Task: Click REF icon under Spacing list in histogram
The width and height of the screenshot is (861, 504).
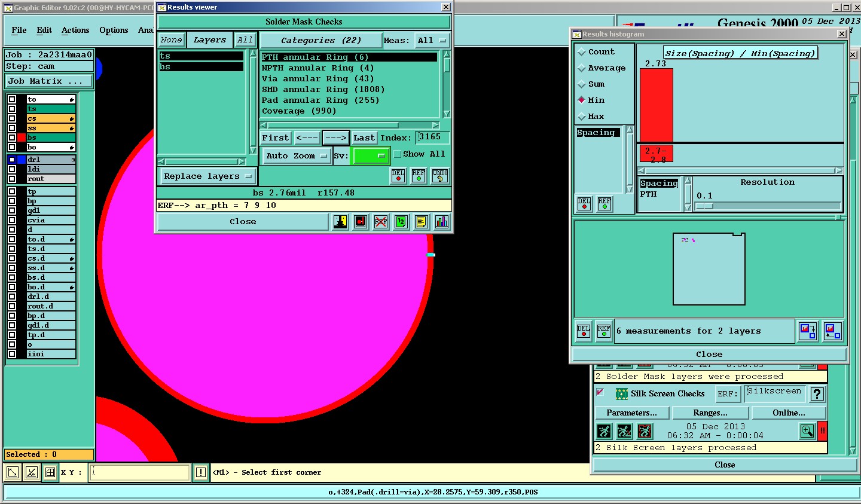Action: [604, 204]
